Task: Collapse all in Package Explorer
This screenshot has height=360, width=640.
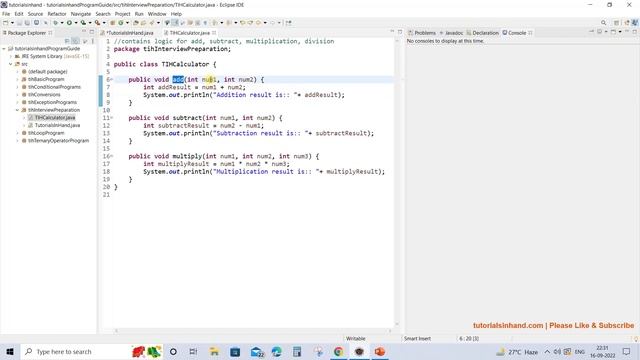Action: click(67, 41)
